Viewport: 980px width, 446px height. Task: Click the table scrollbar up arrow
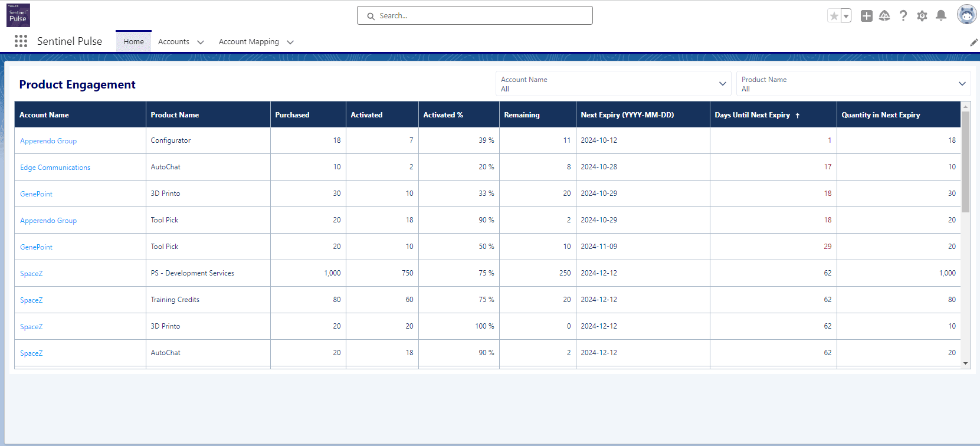coord(966,106)
